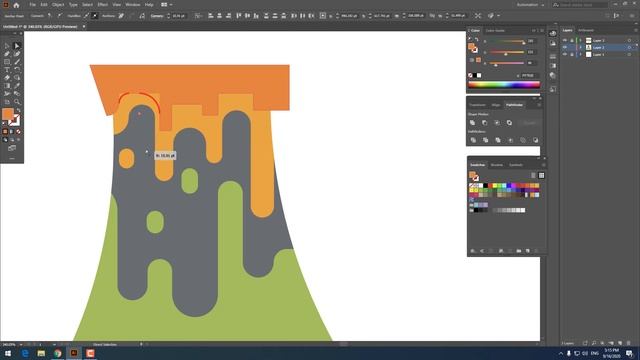Open the Object menu
Image resolution: width=640 pixels, height=360 pixels.
pos(58,5)
